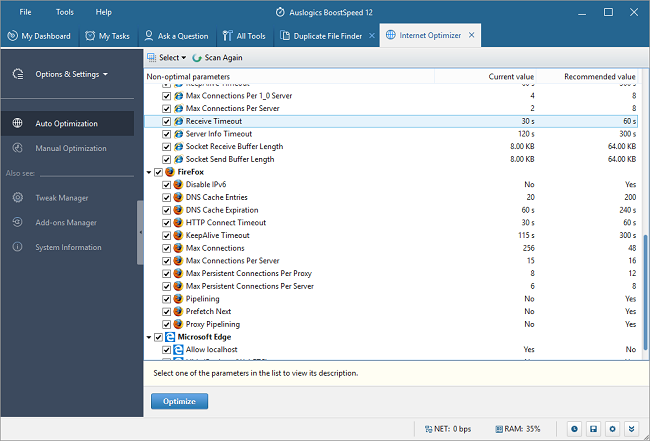Image resolution: width=650 pixels, height=441 pixels.
Task: Uncheck the Allow localhost checkbox
Action: click(167, 349)
